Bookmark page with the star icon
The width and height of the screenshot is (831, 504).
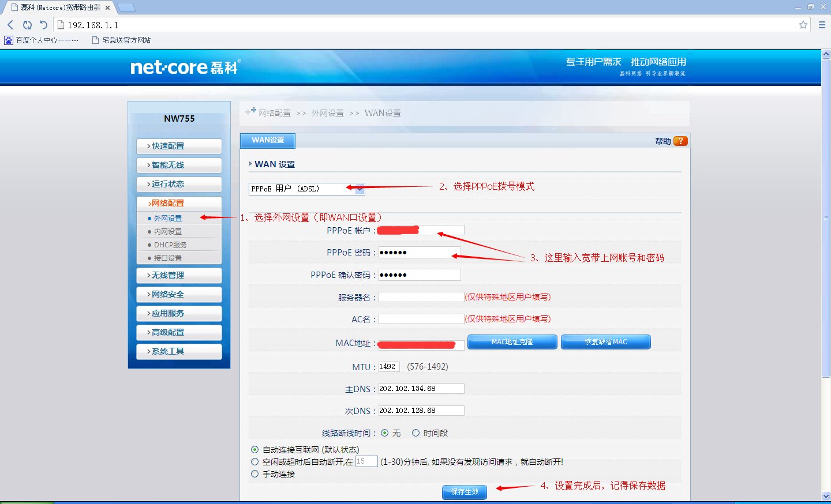click(803, 25)
